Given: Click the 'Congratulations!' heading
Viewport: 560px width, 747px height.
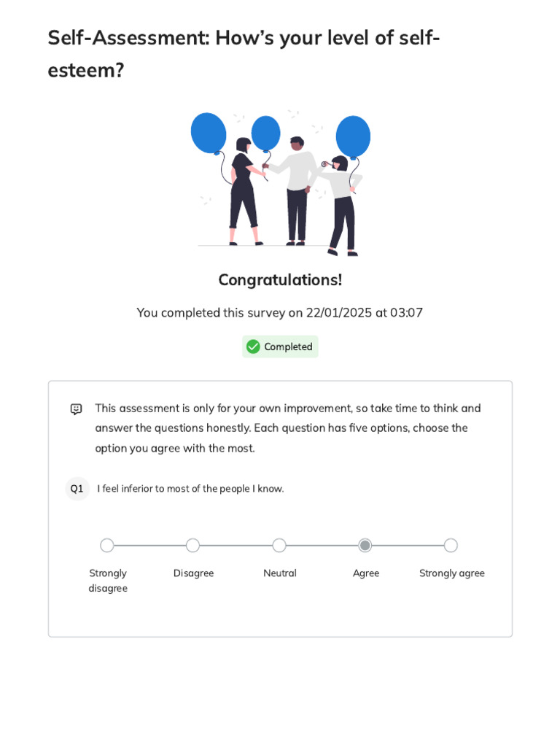Looking at the screenshot, I should 280,280.
